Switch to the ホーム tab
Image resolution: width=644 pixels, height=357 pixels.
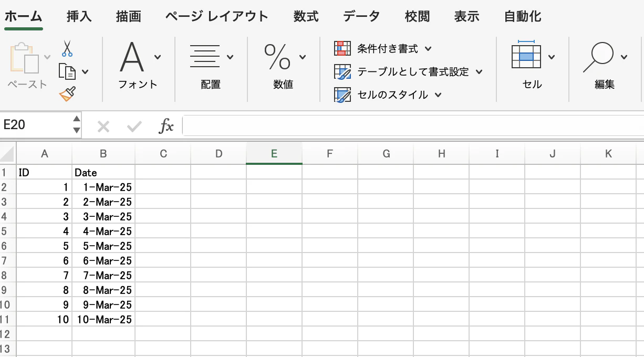point(24,16)
